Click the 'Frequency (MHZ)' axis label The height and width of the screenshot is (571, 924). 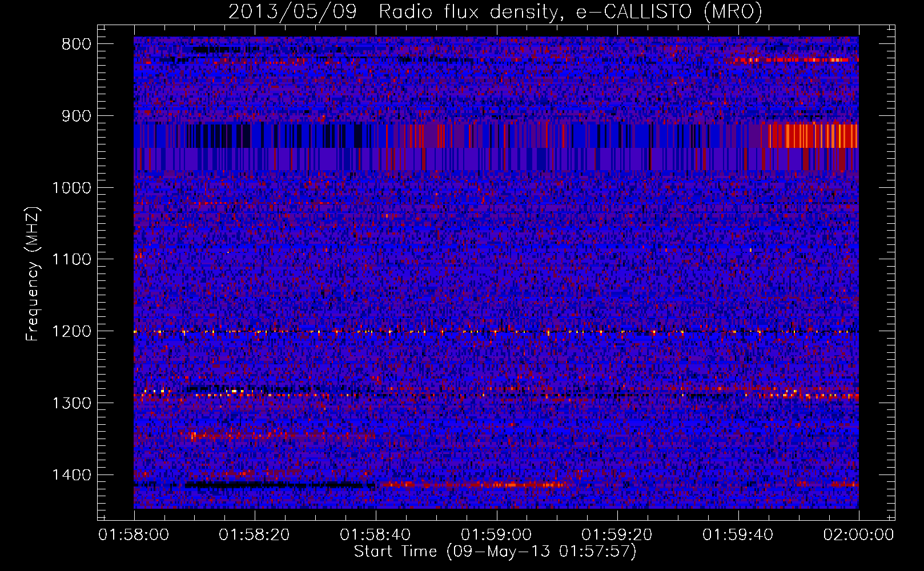click(33, 274)
